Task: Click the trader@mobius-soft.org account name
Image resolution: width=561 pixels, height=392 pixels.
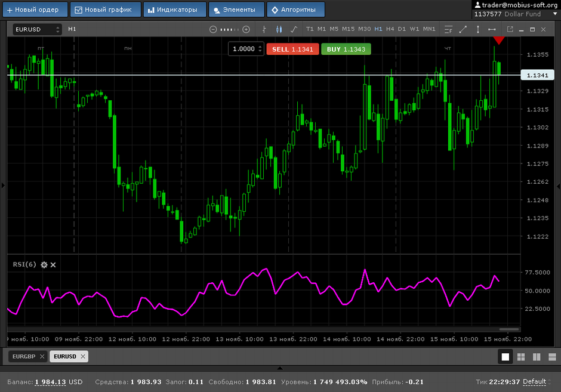Action: pyautogui.click(x=519, y=5)
